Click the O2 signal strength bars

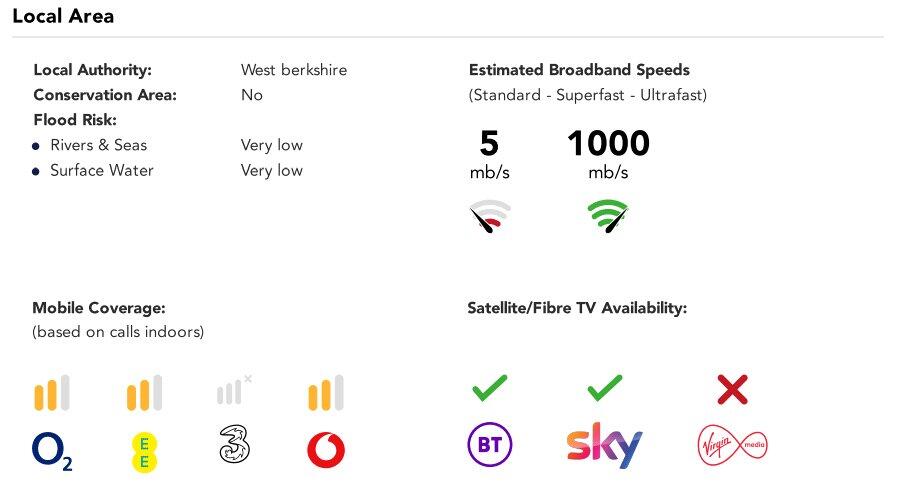(x=52, y=393)
